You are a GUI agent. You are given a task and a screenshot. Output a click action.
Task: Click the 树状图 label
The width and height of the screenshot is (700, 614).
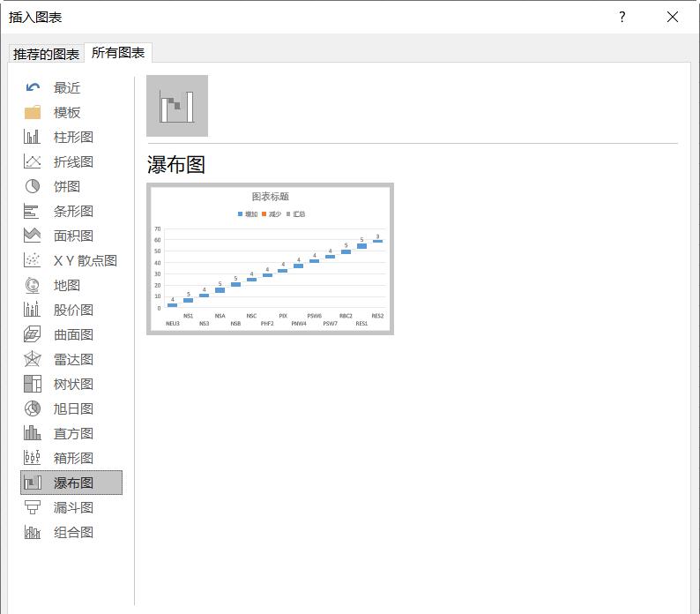(x=74, y=384)
